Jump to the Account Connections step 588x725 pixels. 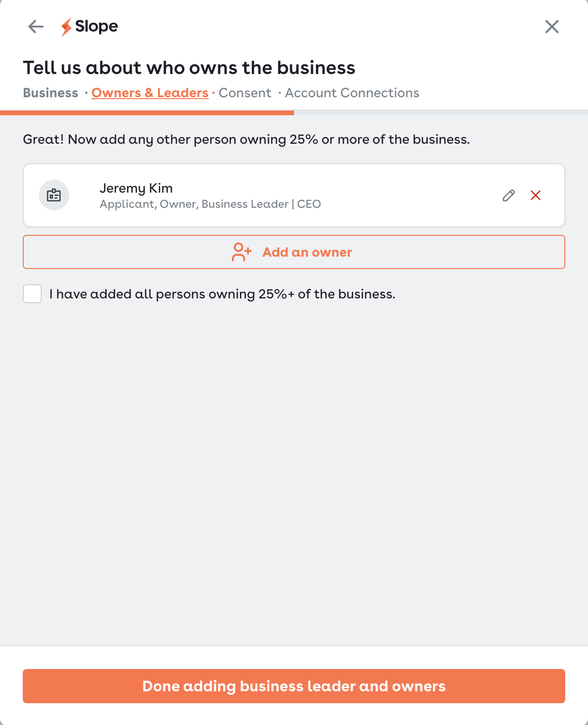352,93
